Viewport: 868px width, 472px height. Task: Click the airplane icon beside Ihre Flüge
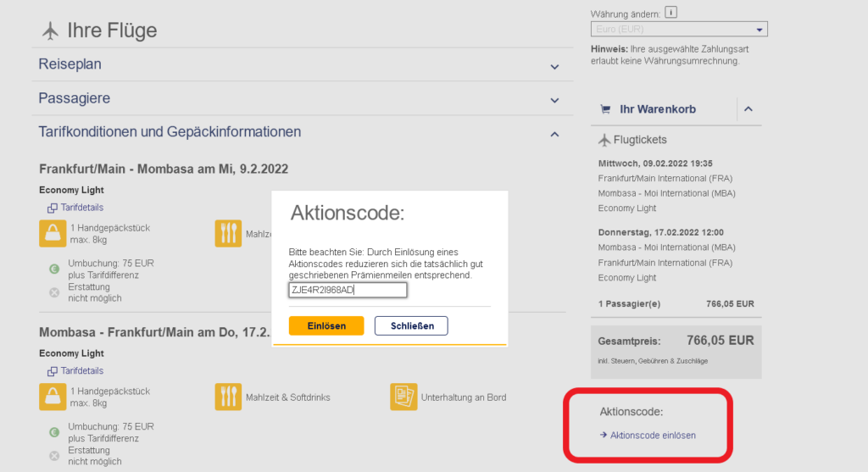(50, 31)
